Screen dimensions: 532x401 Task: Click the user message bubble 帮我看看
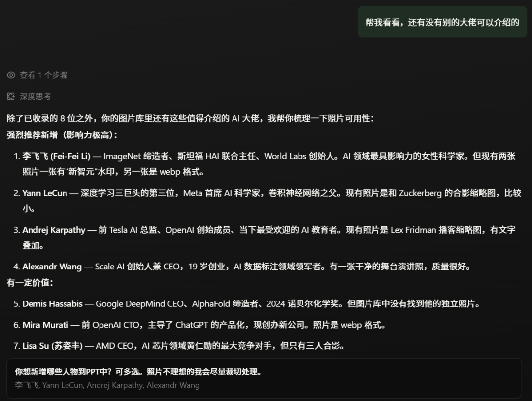click(x=442, y=22)
